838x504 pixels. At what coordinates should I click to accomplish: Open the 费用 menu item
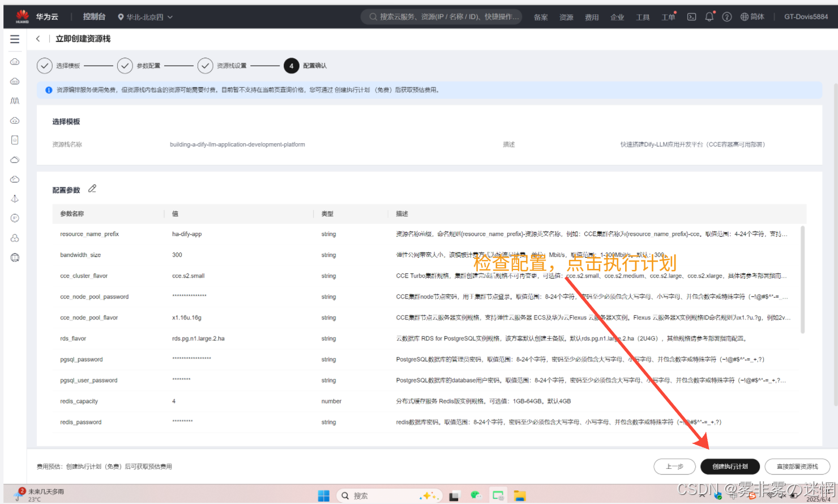[x=592, y=17]
